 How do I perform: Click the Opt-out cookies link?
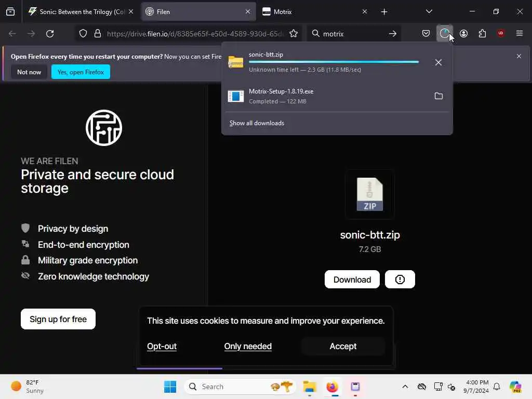pos(162,347)
